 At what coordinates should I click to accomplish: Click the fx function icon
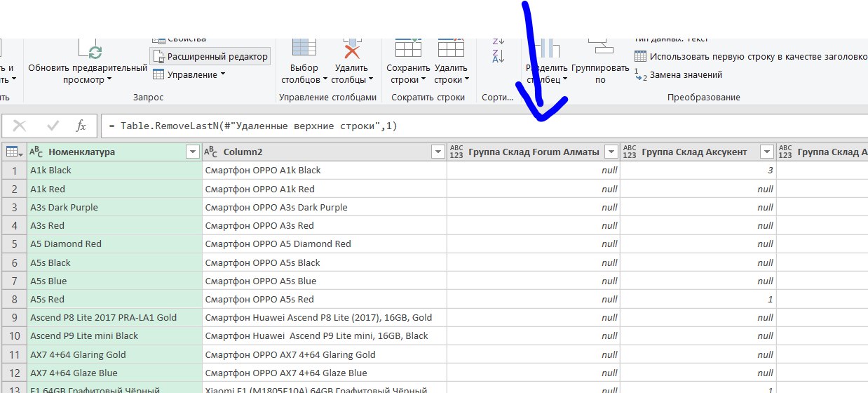click(81, 126)
